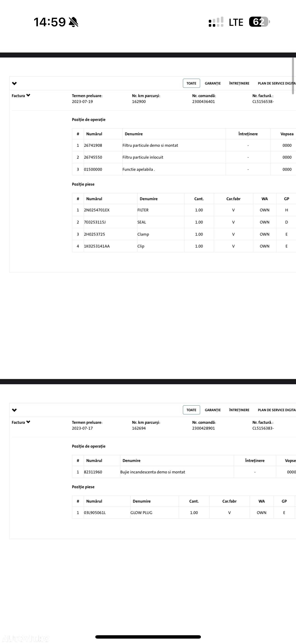The width and height of the screenshot is (296, 644).
Task: Tap the home indicator bar
Action: [148, 637]
